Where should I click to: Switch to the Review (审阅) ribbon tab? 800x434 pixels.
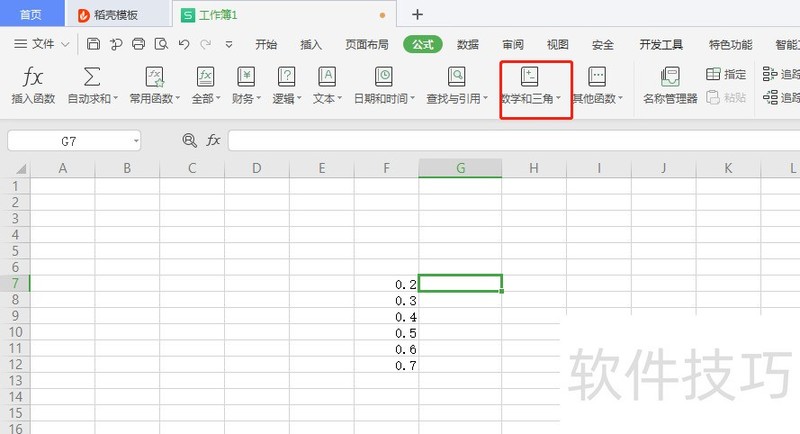tap(513, 45)
